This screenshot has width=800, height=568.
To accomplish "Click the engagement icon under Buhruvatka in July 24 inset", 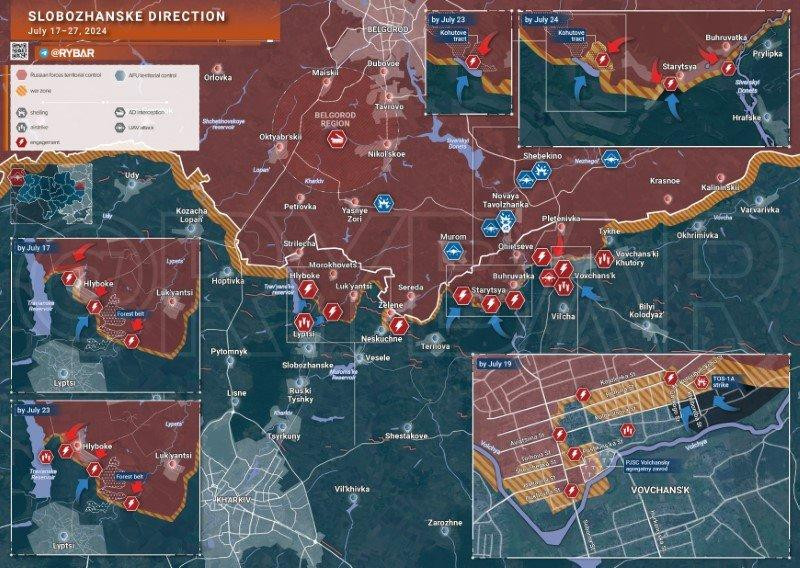I will coord(729,68).
